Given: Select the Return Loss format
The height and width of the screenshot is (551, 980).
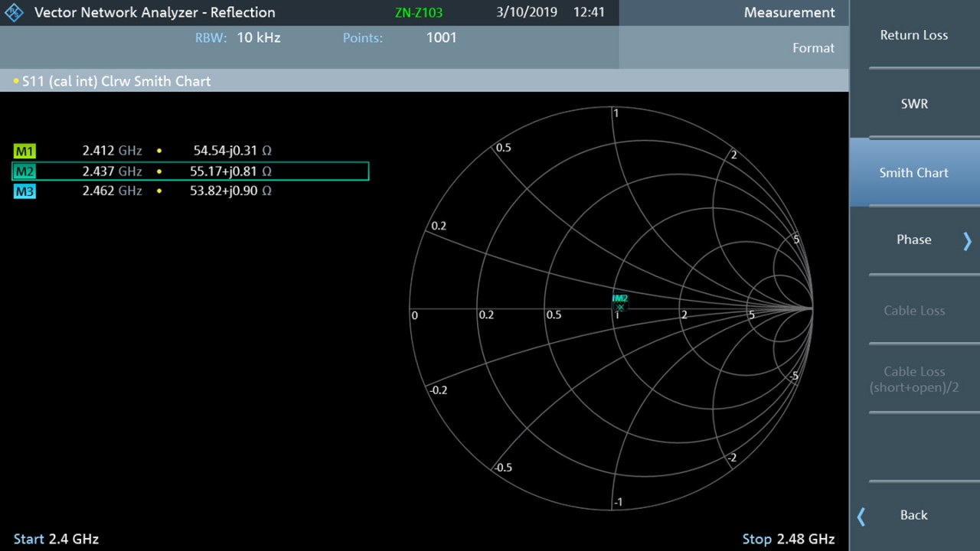Looking at the screenshot, I should tap(914, 35).
